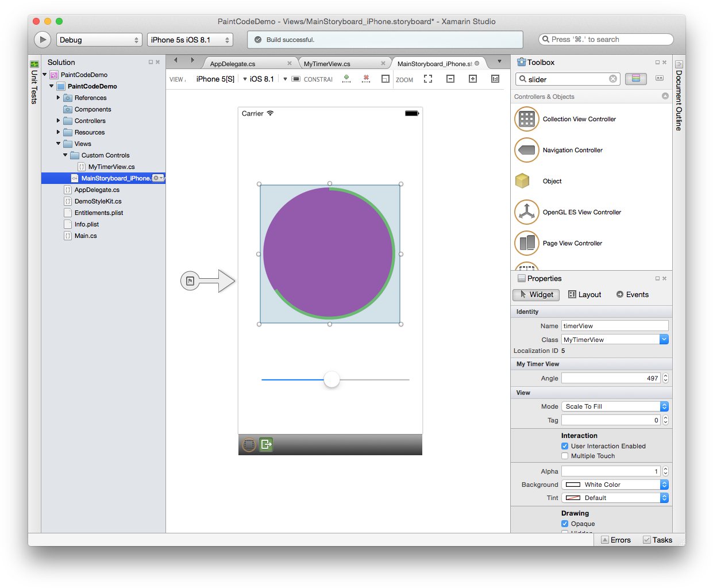The height and width of the screenshot is (588, 713).
Task: Collapse the Views folder in the Solution pad
Action: pos(57,144)
